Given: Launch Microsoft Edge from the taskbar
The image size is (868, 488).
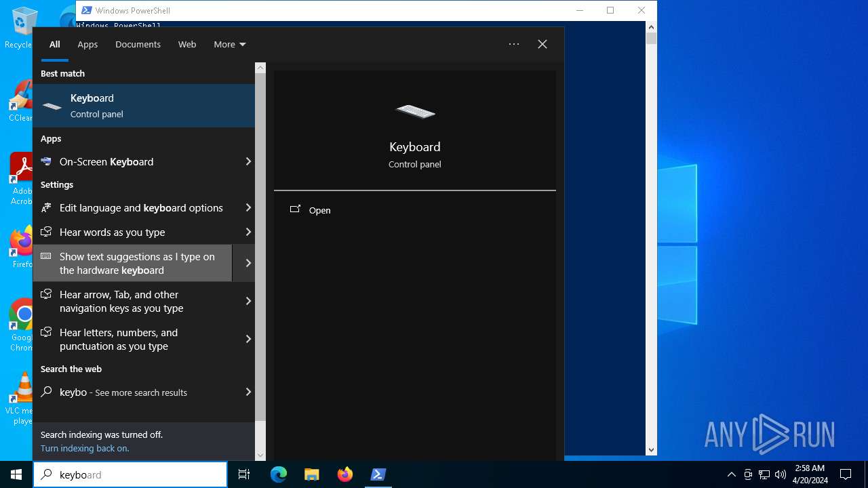Looking at the screenshot, I should pyautogui.click(x=279, y=474).
